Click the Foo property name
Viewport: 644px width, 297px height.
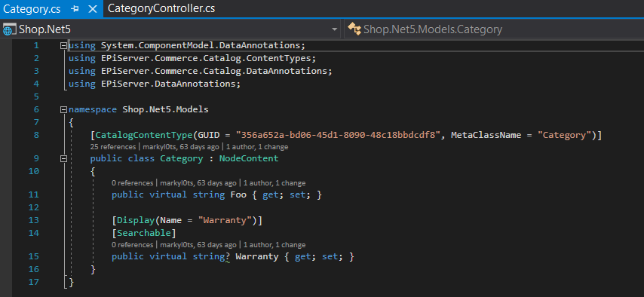pyautogui.click(x=238, y=194)
